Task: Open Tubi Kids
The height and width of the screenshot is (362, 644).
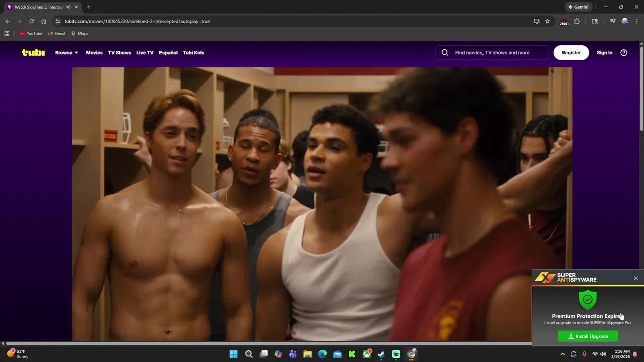Action: [193, 52]
